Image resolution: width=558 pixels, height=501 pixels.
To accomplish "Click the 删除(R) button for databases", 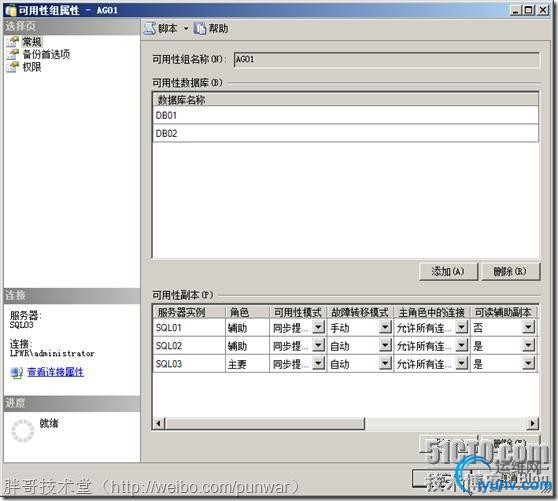I will pos(510,272).
